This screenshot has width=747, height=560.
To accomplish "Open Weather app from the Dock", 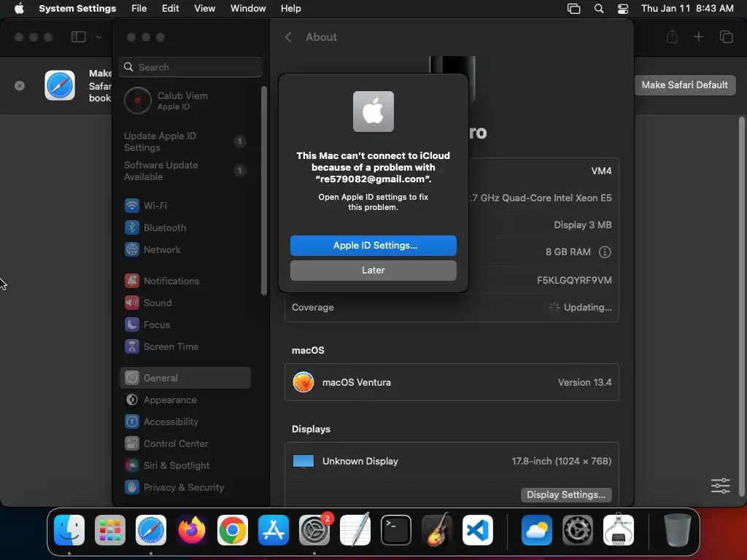I will (537, 530).
